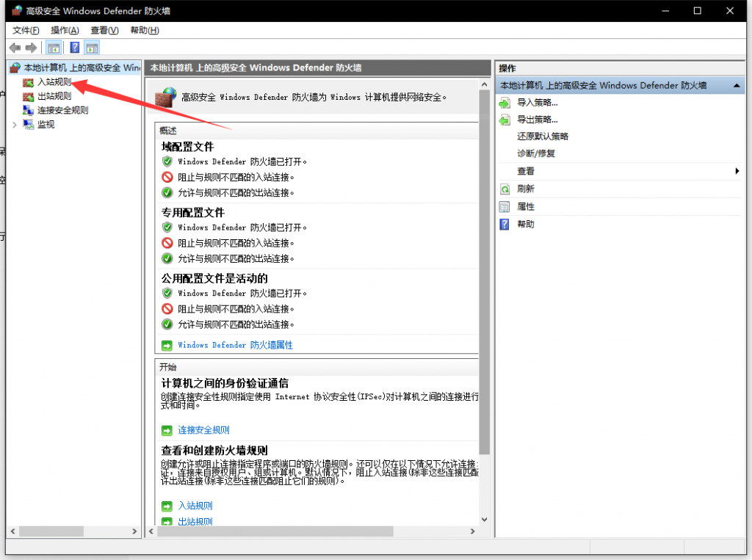Expand the 监视 tree node chevron
Screen dimensions: 752x560
(x=15, y=125)
